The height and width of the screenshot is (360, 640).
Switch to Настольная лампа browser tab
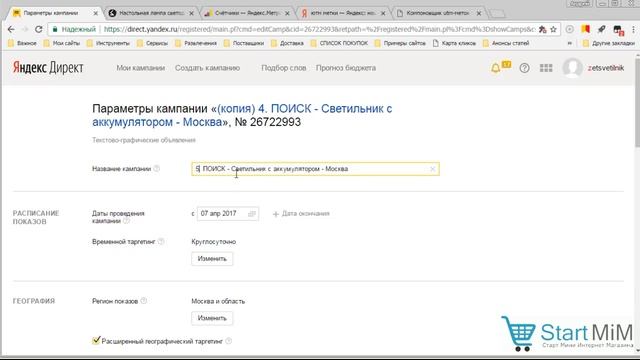pyautogui.click(x=151, y=13)
